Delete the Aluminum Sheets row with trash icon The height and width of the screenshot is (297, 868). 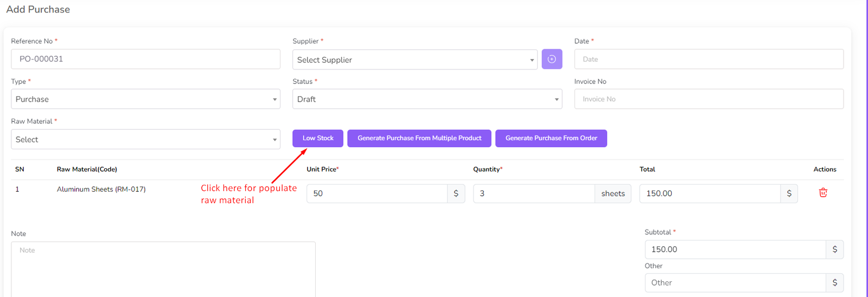822,193
